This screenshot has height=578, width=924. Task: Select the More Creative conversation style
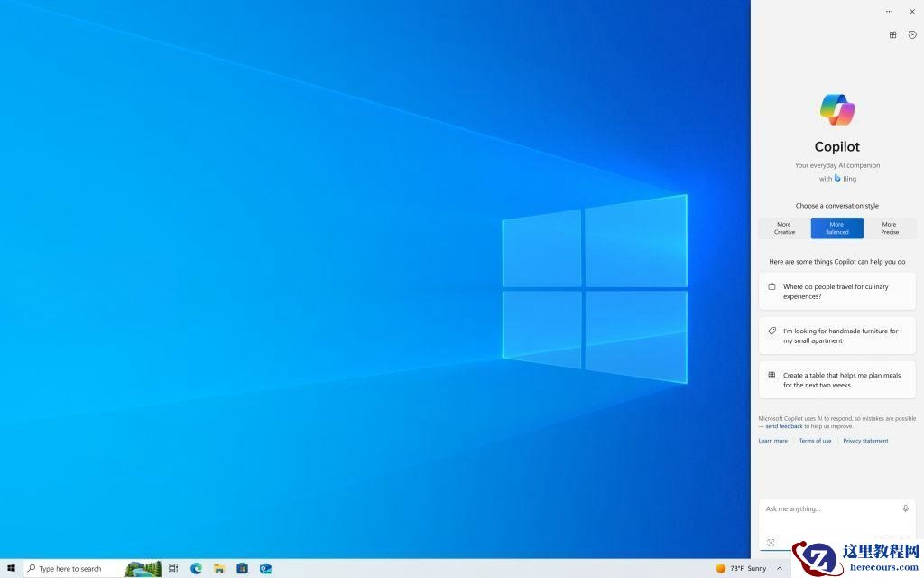[x=783, y=228]
